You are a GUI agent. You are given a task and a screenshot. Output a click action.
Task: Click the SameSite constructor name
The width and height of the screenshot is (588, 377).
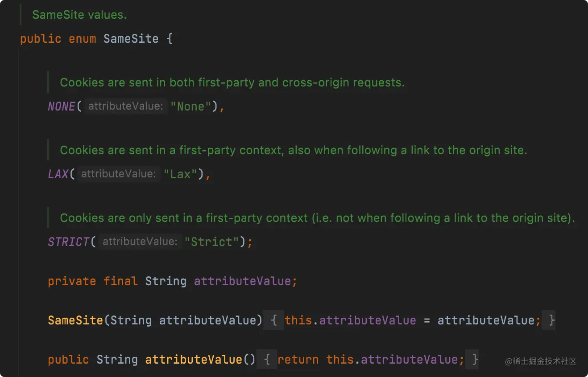(x=75, y=320)
